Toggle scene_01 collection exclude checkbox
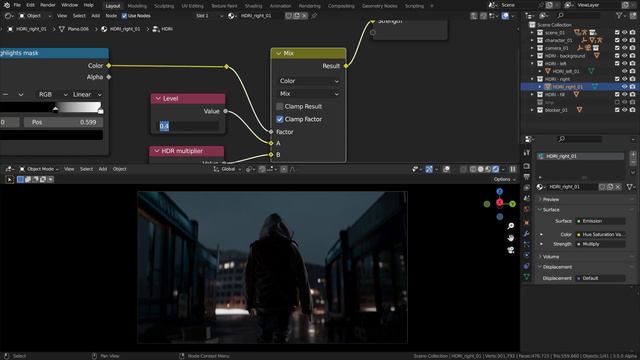 point(617,33)
